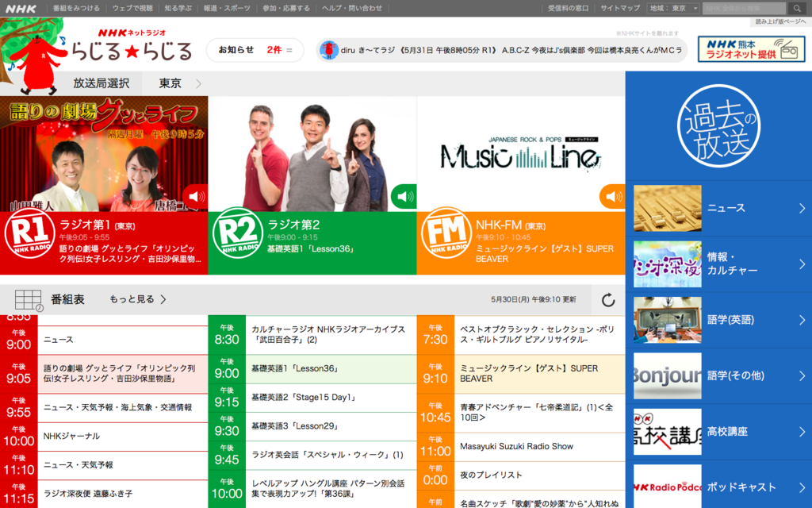The height and width of the screenshot is (508, 812).
Task: Select NHKジャーナル program row
Action: [104, 437]
